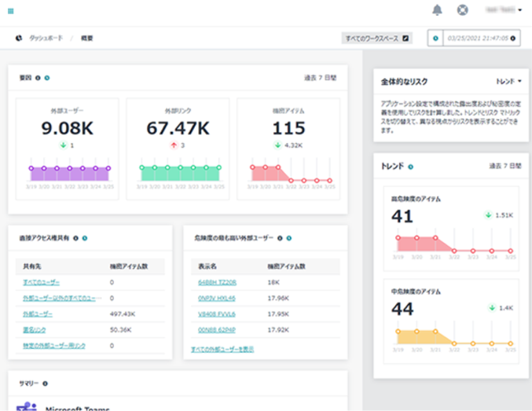Viewport: 532px width, 411px height.
Task: Click the info icon beside トレンド heading
Action: (x=411, y=167)
